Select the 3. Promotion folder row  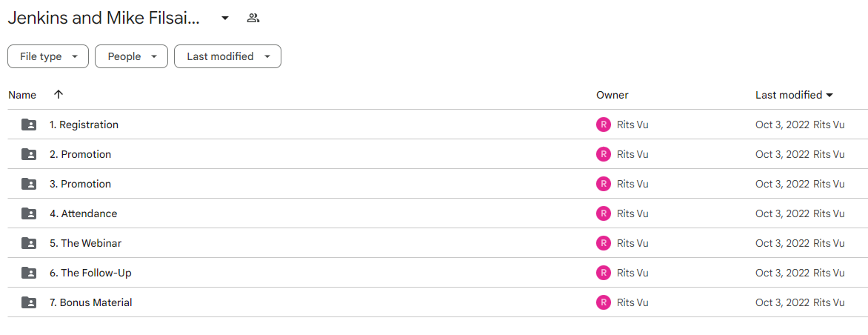pyautogui.click(x=434, y=184)
